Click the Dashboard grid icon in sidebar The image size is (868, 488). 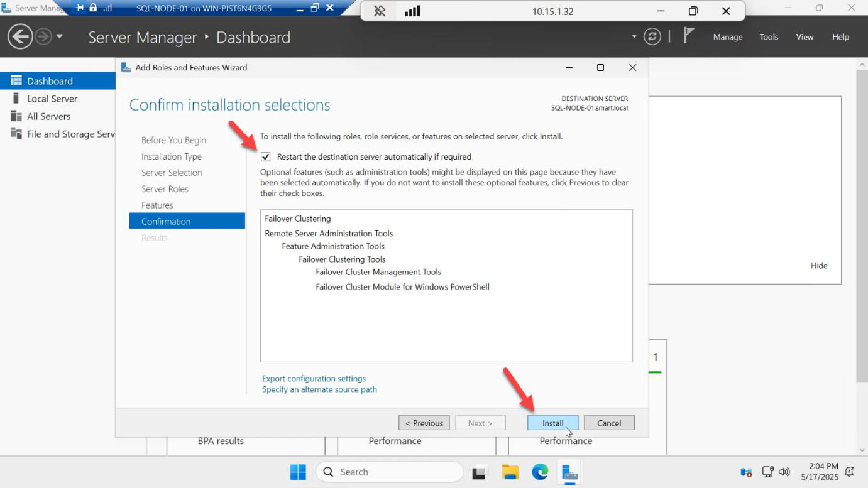pyautogui.click(x=16, y=81)
